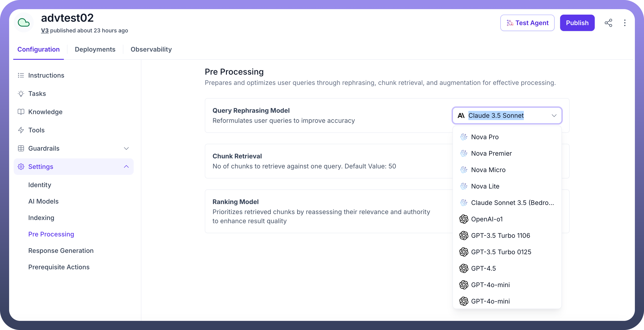
Task: Switch to the Configuration tab
Action: click(39, 49)
